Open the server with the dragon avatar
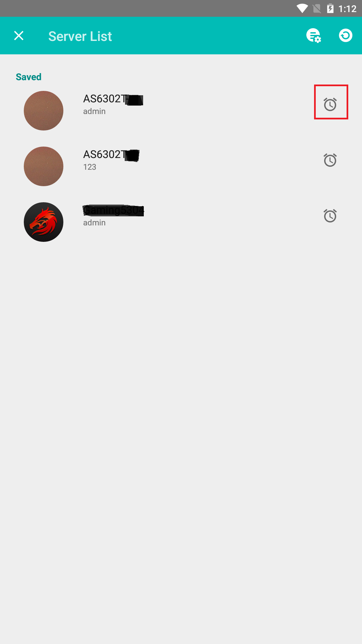Viewport: 362px width, 644px height. click(x=181, y=222)
